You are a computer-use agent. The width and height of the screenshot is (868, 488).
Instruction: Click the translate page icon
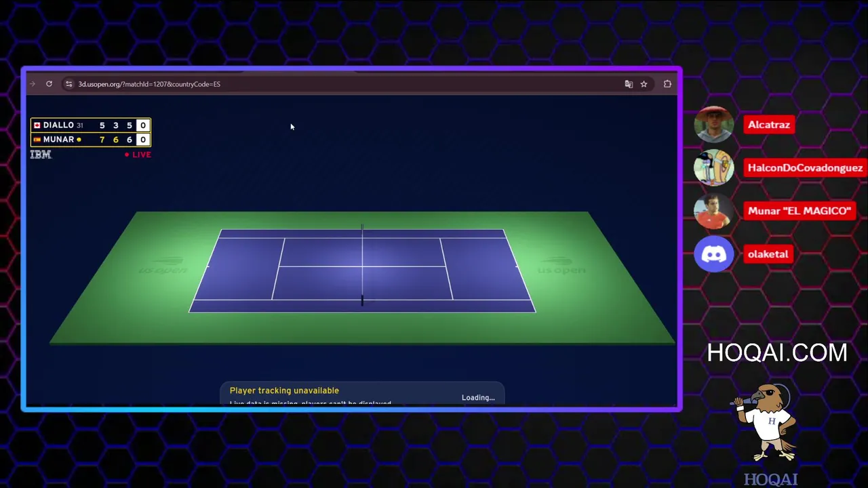coord(629,84)
